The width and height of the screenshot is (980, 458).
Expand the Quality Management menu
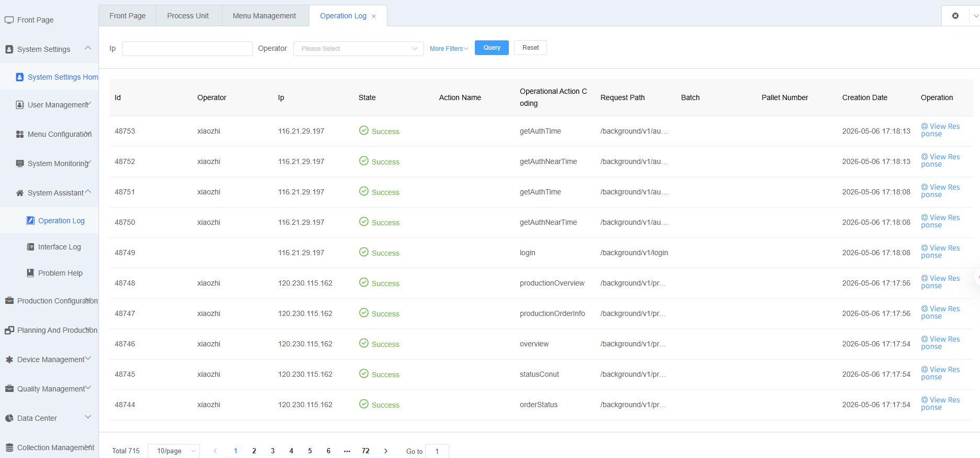click(x=88, y=388)
